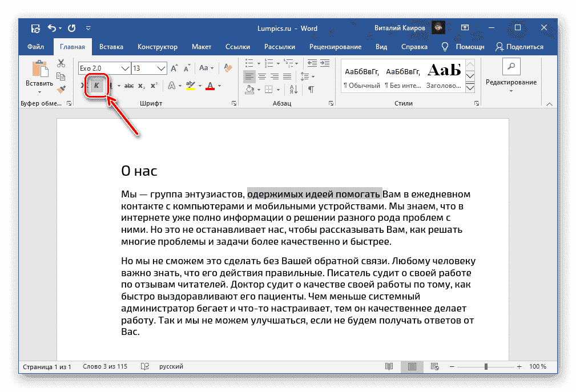The width and height of the screenshot is (576, 392).
Task: Click the Sort icon in Абзац group
Action: click(x=294, y=90)
